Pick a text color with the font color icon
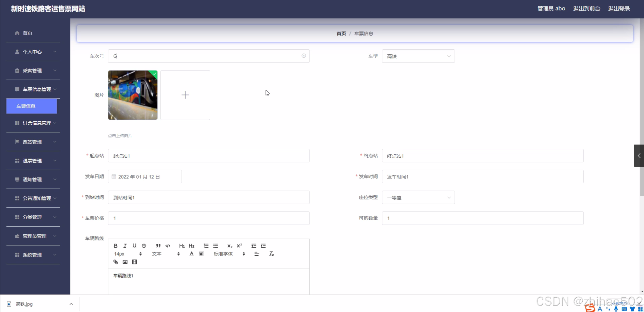Screen dimensions: 644x312 [x=192, y=254]
